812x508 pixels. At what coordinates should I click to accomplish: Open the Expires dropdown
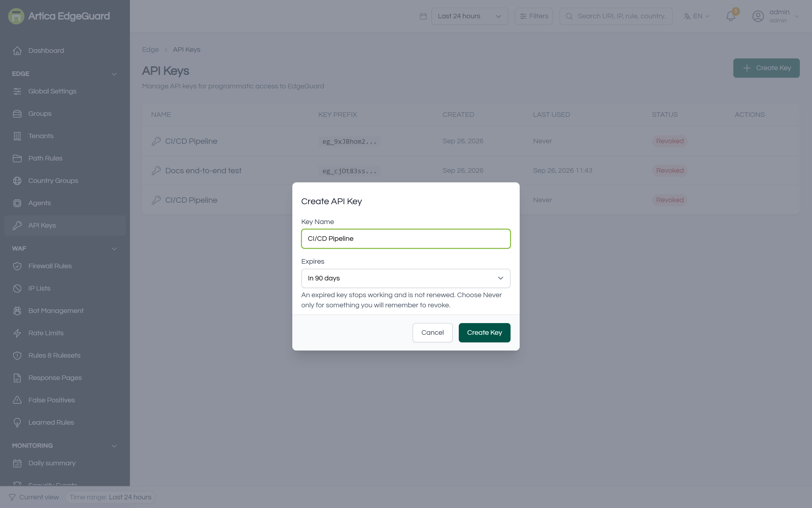pos(406,278)
